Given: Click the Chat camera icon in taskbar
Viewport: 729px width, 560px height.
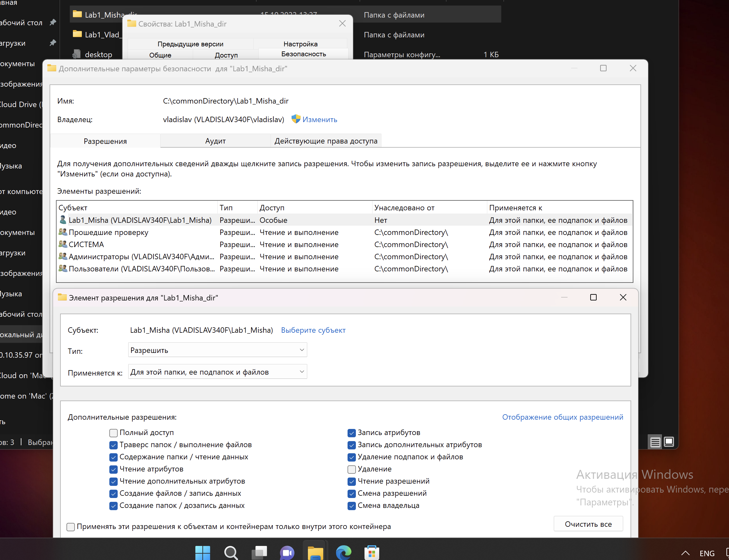Looking at the screenshot, I should (x=287, y=552).
